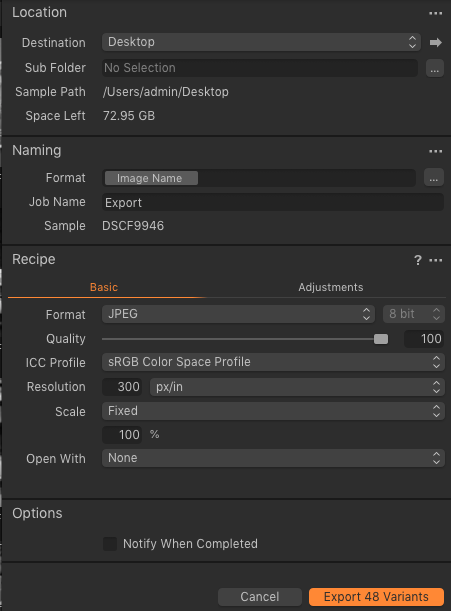451x611 pixels.
Task: Select the Basic tab
Action: point(104,287)
